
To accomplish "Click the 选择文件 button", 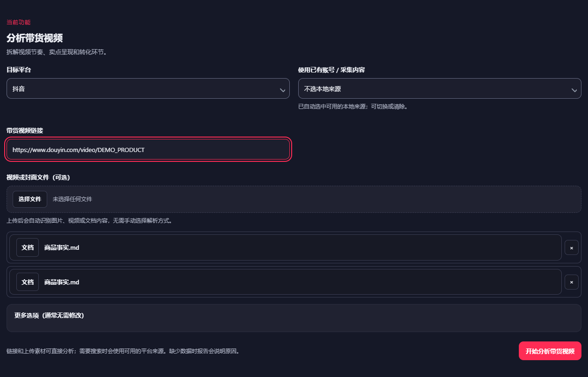I will 30,199.
